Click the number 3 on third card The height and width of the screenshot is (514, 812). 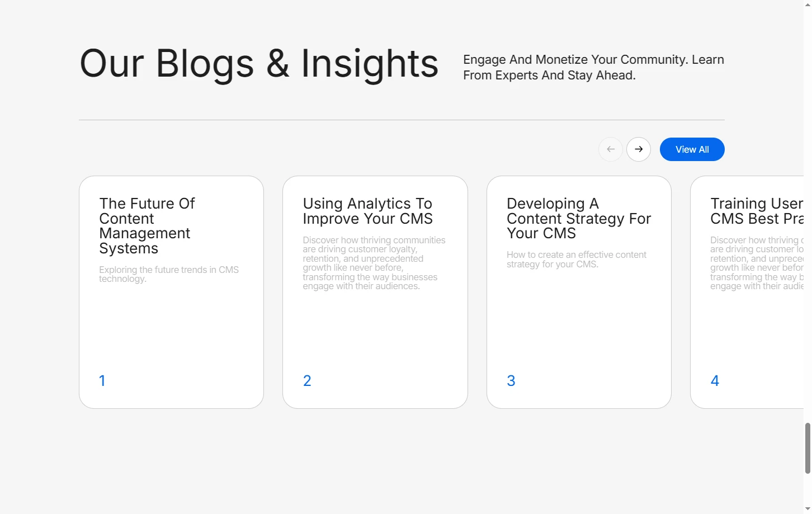[511, 381]
